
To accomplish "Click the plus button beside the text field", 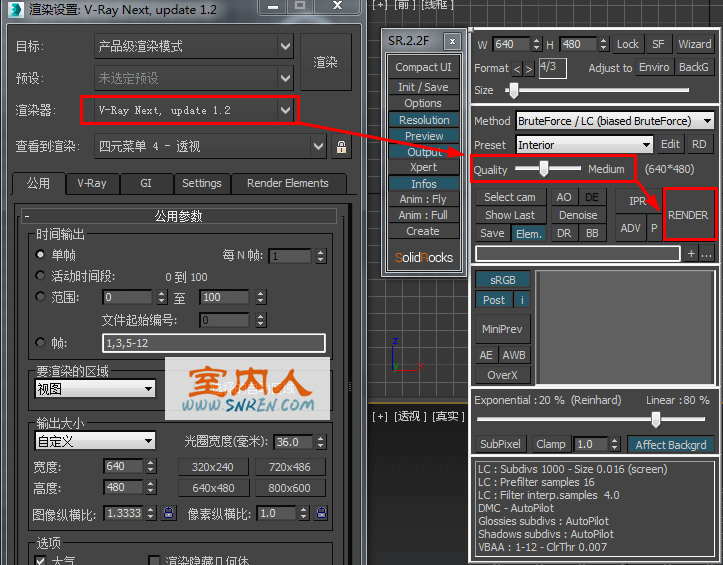I will coord(691,254).
